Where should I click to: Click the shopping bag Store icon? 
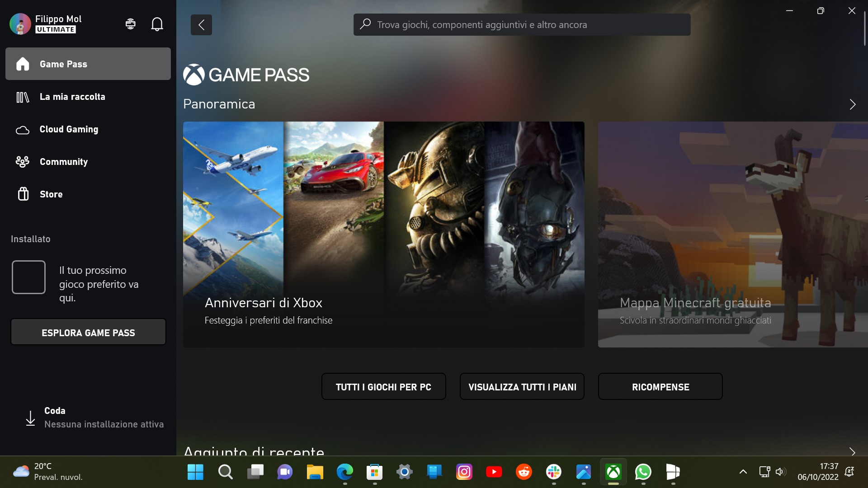click(23, 194)
